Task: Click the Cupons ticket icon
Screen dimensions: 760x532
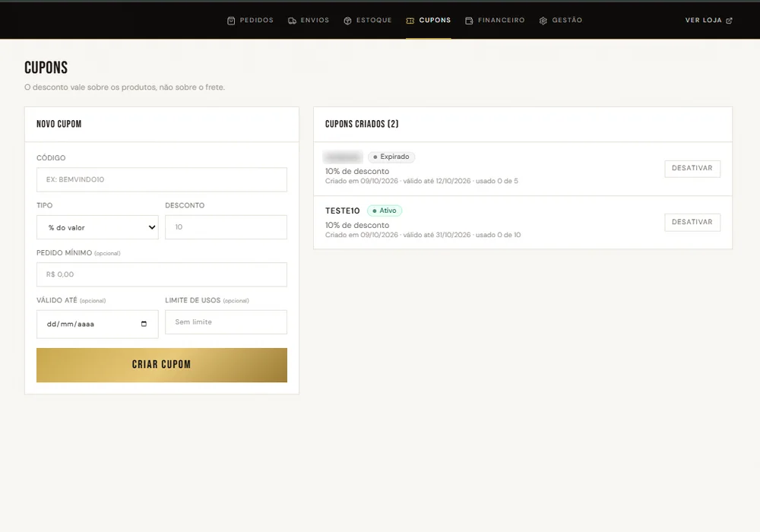Action: 410,21
